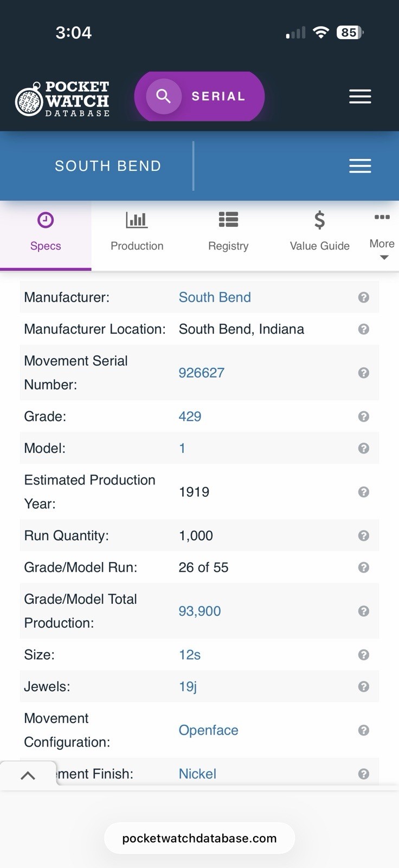
Task: Open serial number 926627 link
Action: point(202,373)
